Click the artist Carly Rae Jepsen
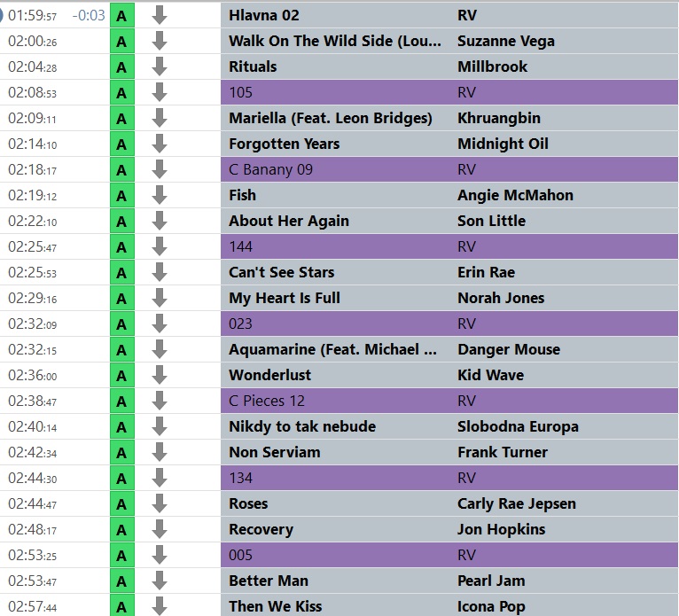Image resolution: width=679 pixels, height=616 pixels. pyautogui.click(x=516, y=504)
